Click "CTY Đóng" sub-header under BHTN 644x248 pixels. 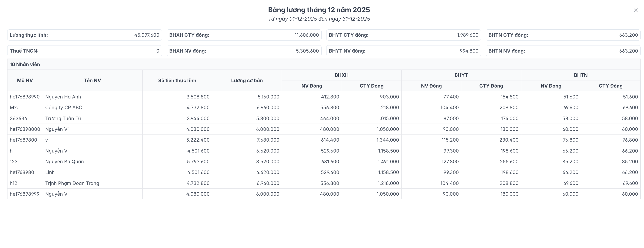coord(611,86)
